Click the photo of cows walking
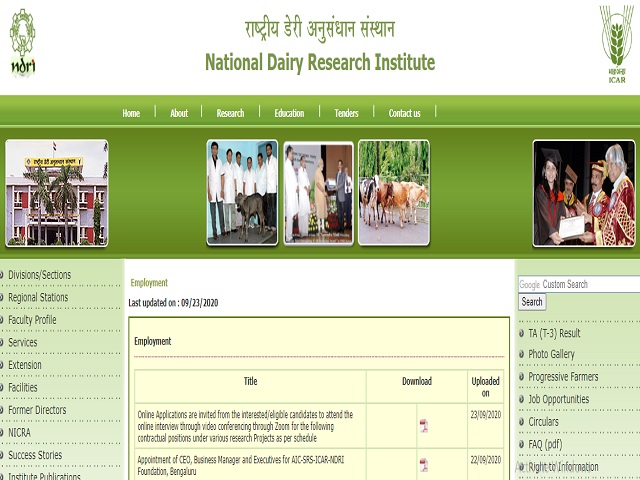The height and width of the screenshot is (480, 640). click(x=394, y=193)
